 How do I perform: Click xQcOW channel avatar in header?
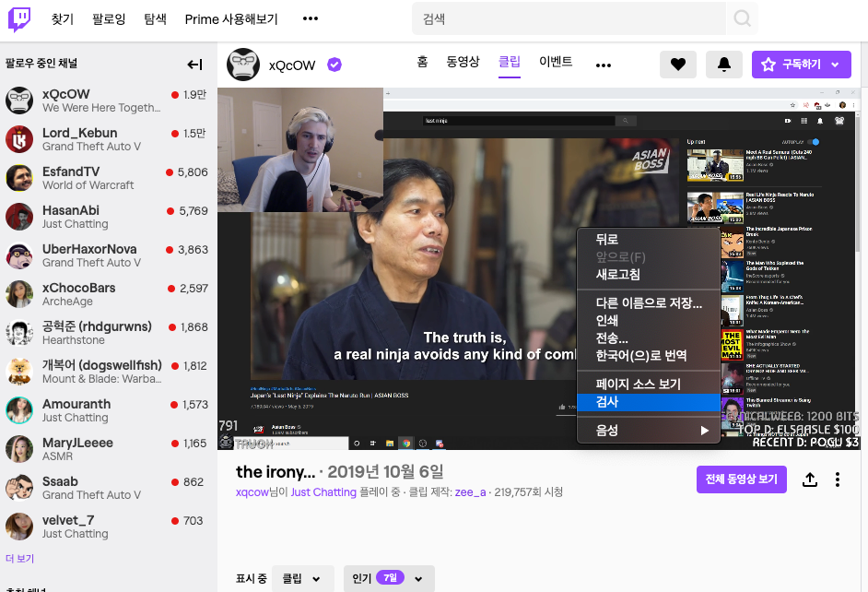pos(243,65)
